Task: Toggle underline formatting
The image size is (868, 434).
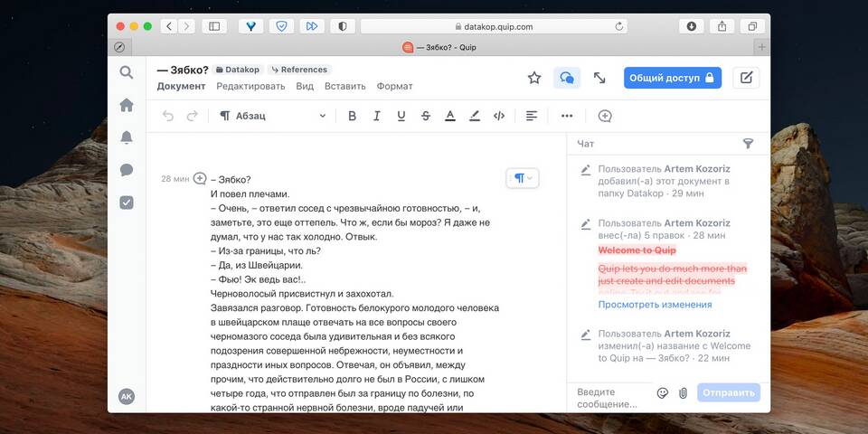Action: (x=401, y=116)
